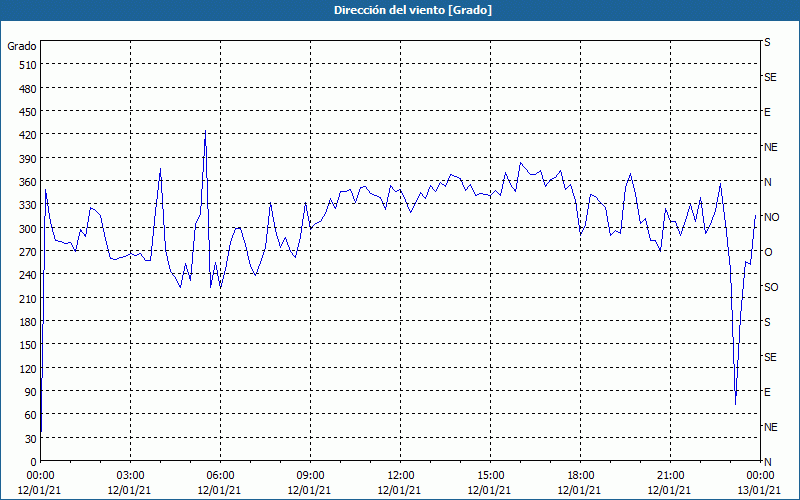Click the line's deep dip below 90 degrees
The height and width of the screenshot is (500, 800).
(x=735, y=404)
